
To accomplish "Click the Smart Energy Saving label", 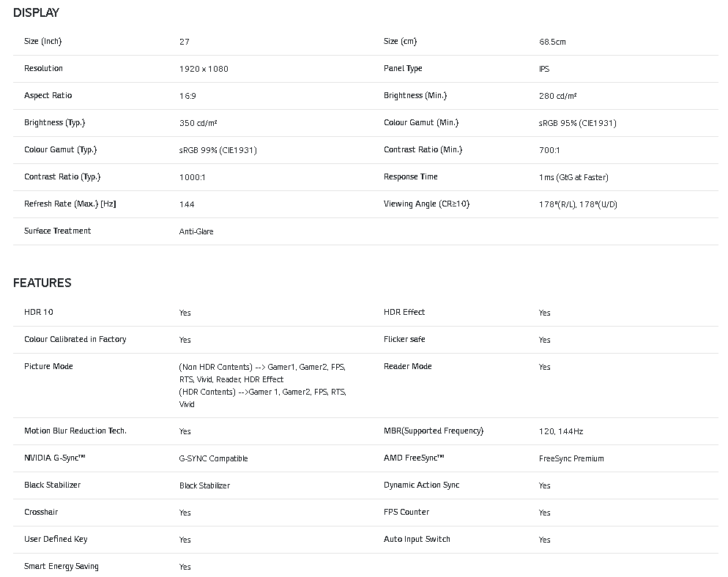I will click(x=62, y=566).
